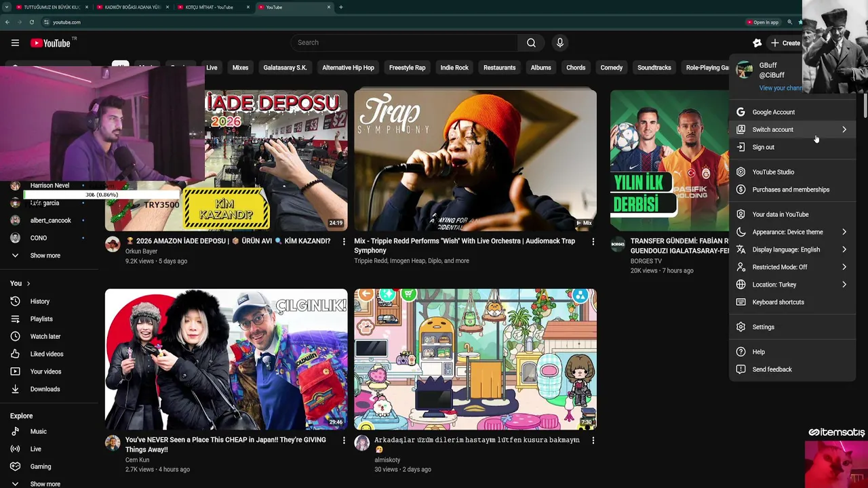Select the Freestyle Rap chip
868x488 pixels.
point(407,68)
